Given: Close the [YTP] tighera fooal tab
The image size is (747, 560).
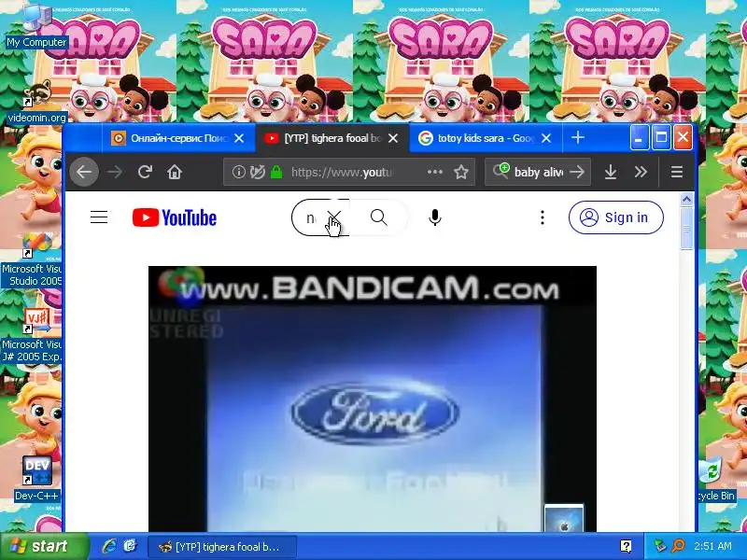Looking at the screenshot, I should click(x=393, y=138).
